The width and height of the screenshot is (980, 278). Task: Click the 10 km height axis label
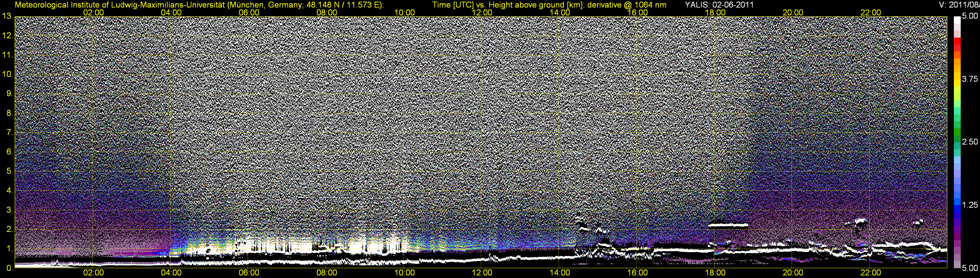click(7, 74)
